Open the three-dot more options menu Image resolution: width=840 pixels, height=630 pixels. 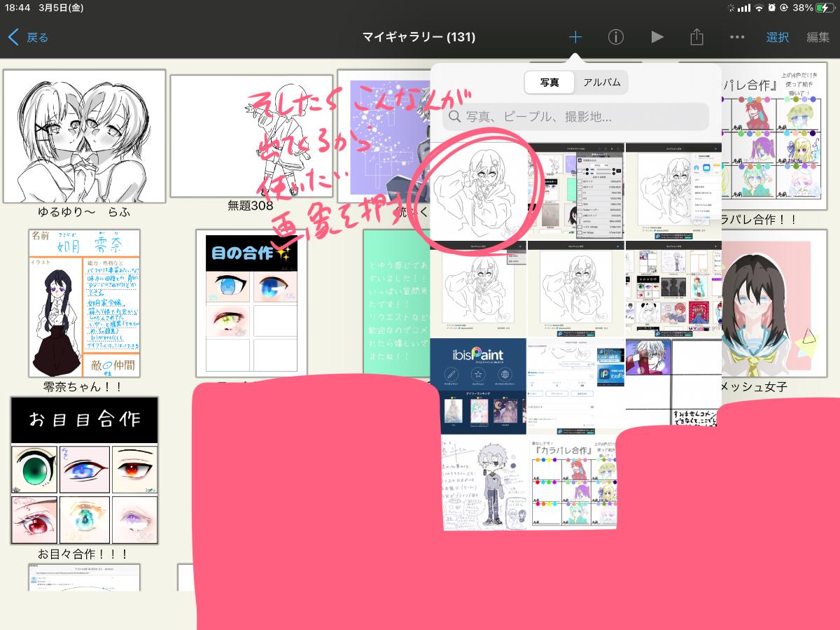point(737,37)
